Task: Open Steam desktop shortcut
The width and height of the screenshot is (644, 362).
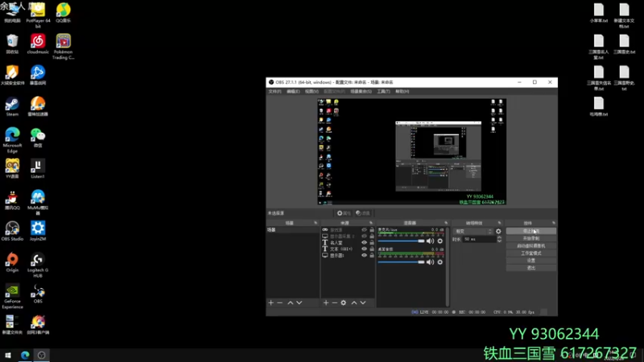Action: [12, 106]
